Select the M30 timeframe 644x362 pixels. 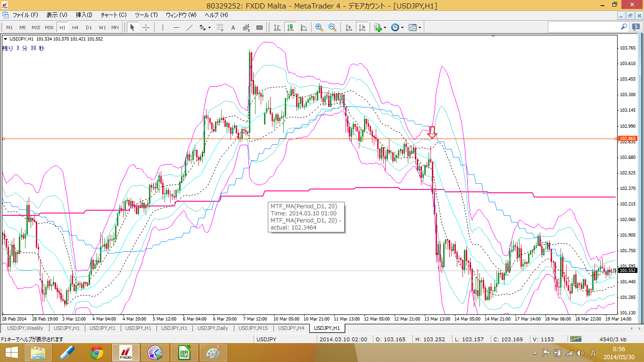pos(49,27)
